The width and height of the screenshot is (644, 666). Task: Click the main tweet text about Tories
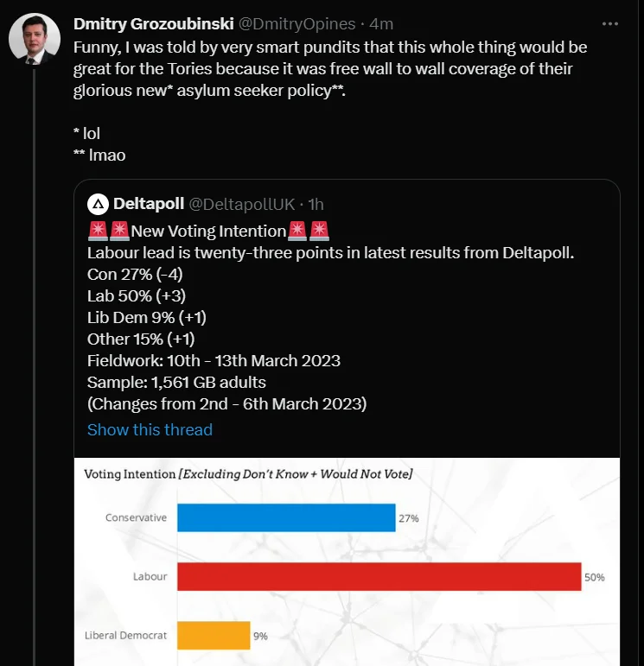pyautogui.click(x=330, y=69)
